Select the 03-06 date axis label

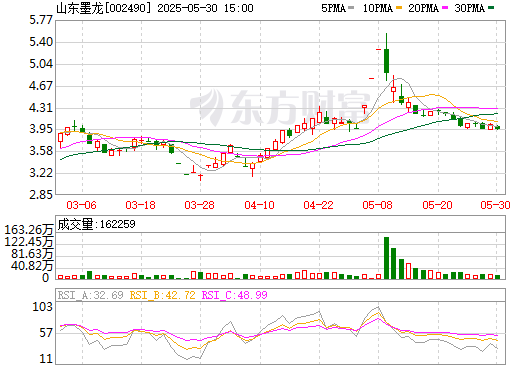[x=81, y=205]
